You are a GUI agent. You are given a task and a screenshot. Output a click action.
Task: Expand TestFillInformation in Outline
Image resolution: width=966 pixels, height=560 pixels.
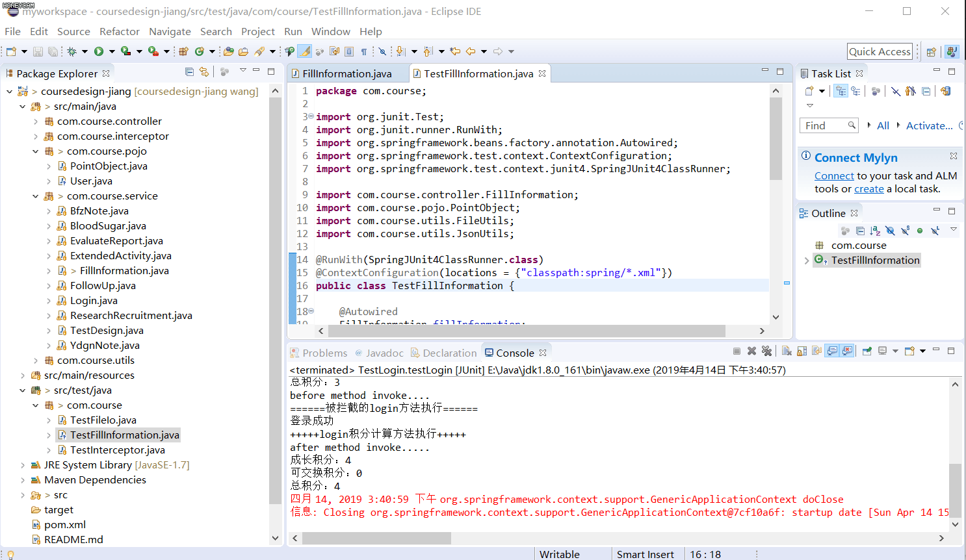(x=806, y=261)
